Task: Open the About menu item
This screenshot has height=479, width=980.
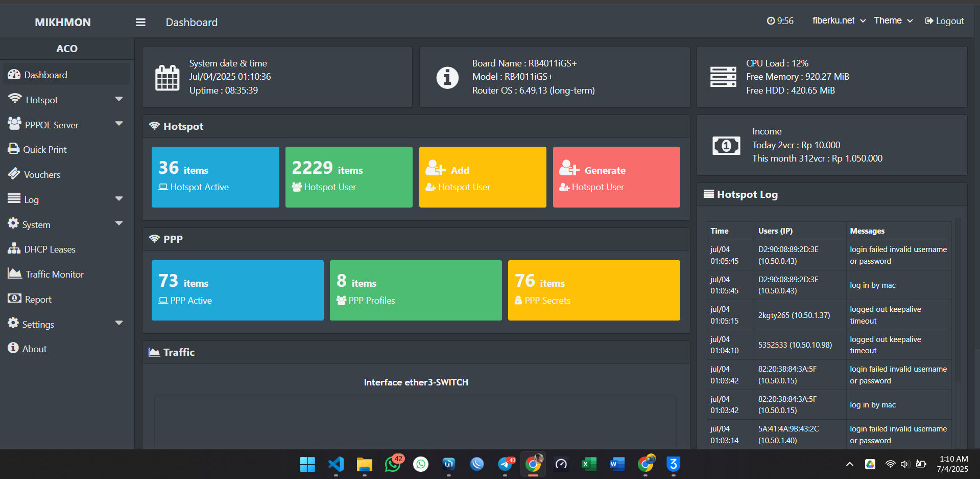Action: click(x=66, y=349)
